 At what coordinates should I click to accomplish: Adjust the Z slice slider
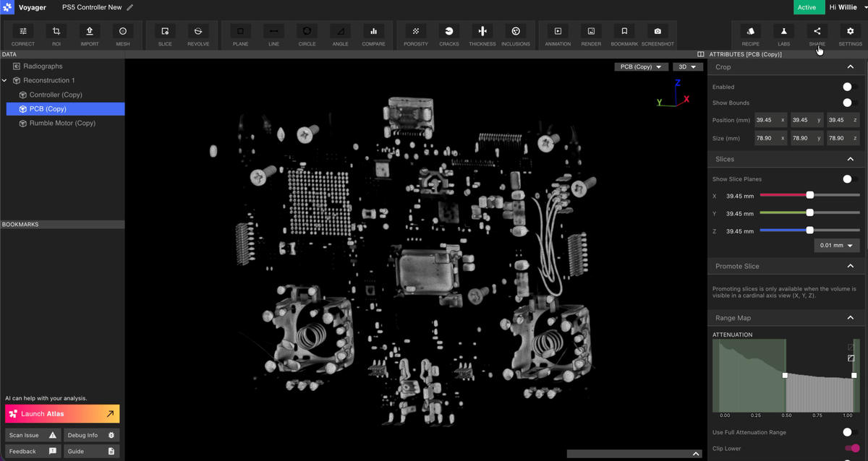point(809,231)
